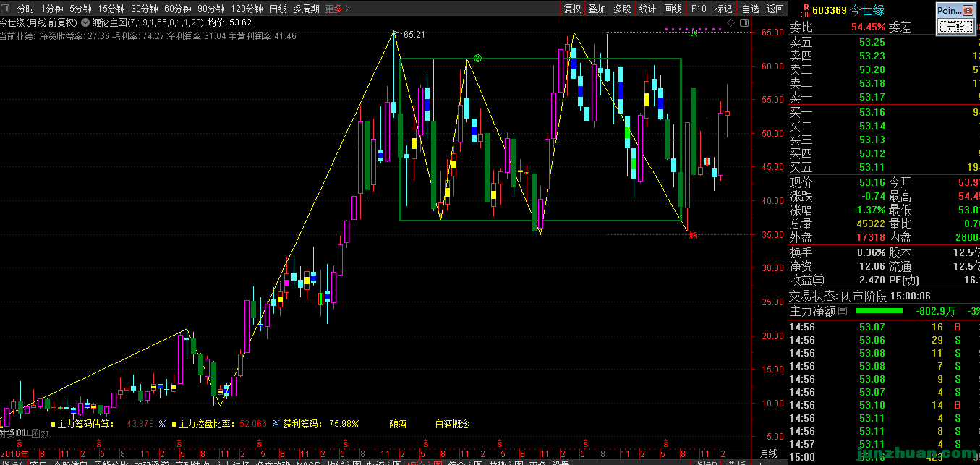Image resolution: width=980 pixels, height=465 pixels.
Task: Select the 60分钟 period
Action: [x=178, y=9]
